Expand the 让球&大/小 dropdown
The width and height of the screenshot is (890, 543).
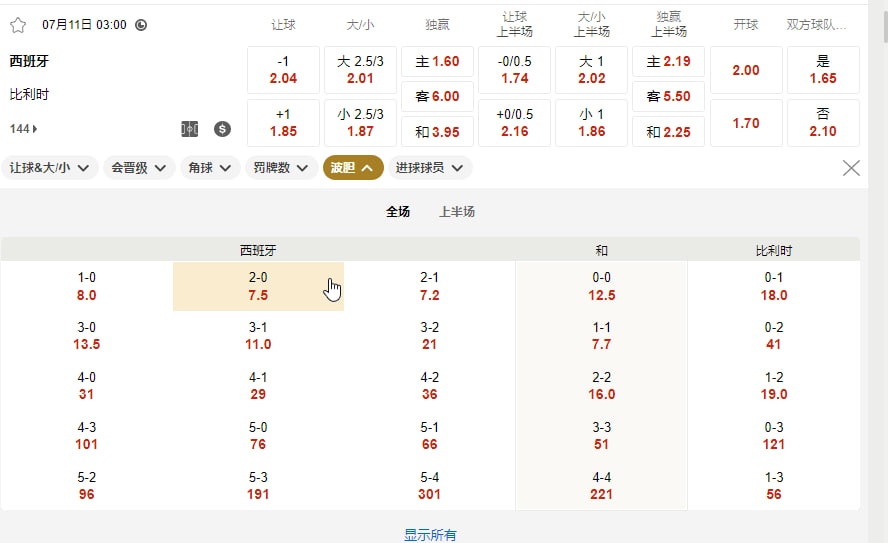pos(49,168)
